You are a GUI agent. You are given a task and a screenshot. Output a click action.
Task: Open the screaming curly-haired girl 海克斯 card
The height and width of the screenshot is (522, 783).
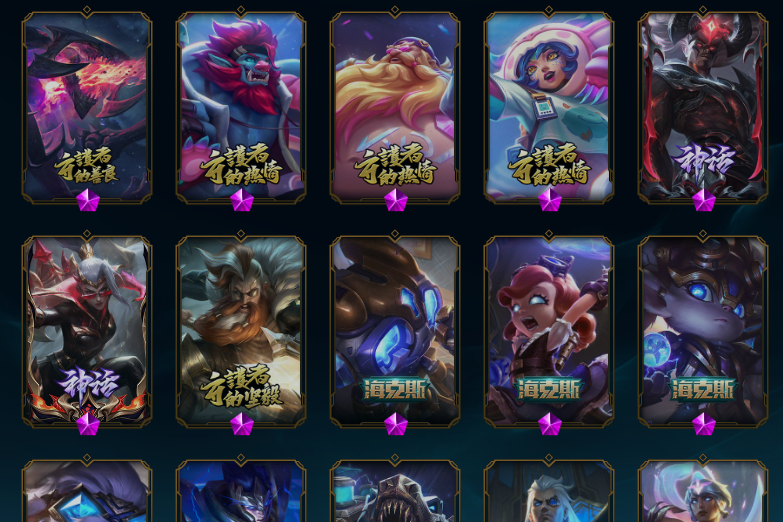pos(549,332)
